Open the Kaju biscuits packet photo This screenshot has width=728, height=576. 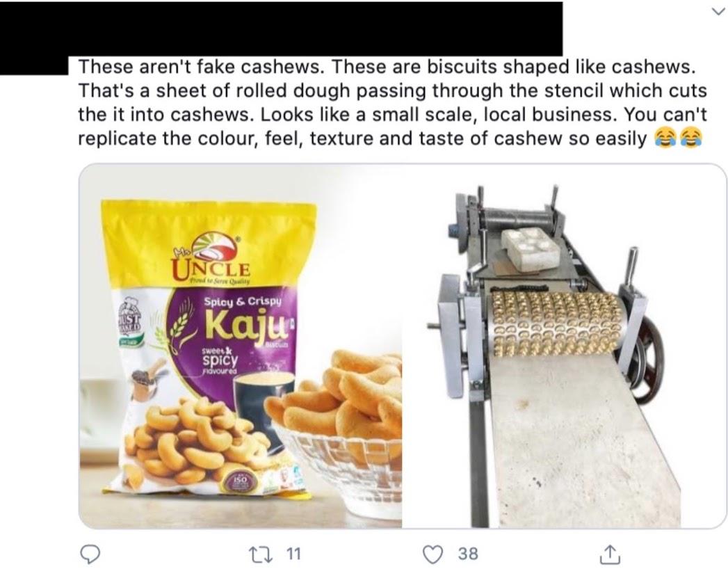click(241, 346)
